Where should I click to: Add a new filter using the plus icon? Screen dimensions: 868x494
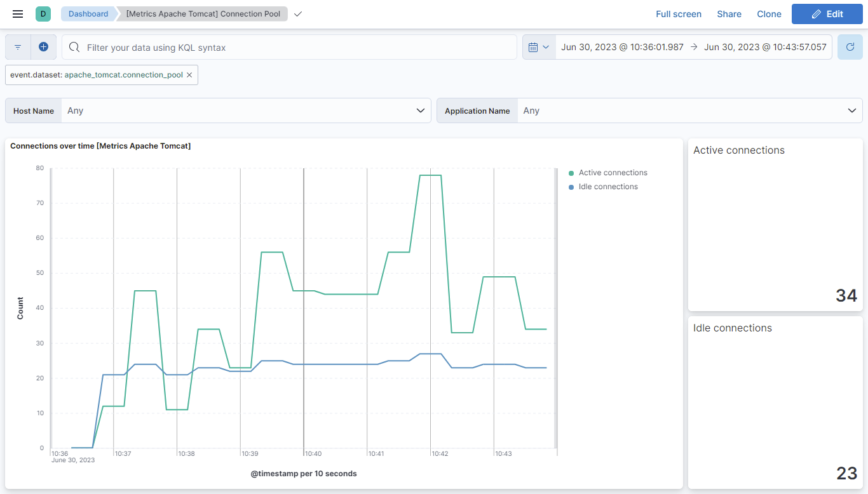point(42,46)
